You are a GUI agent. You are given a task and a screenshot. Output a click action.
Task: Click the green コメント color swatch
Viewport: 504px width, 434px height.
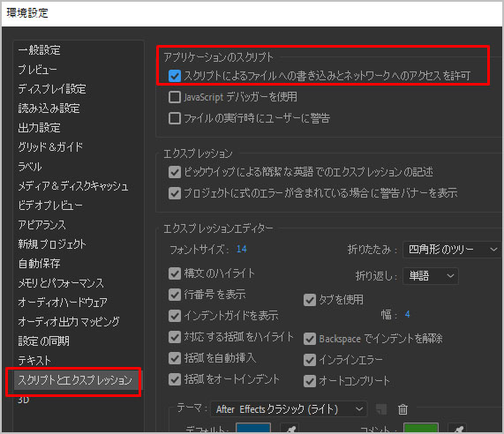[x=421, y=428]
